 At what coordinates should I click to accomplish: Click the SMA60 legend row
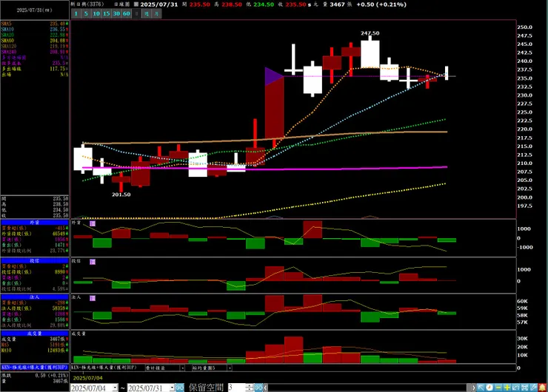click(35, 41)
